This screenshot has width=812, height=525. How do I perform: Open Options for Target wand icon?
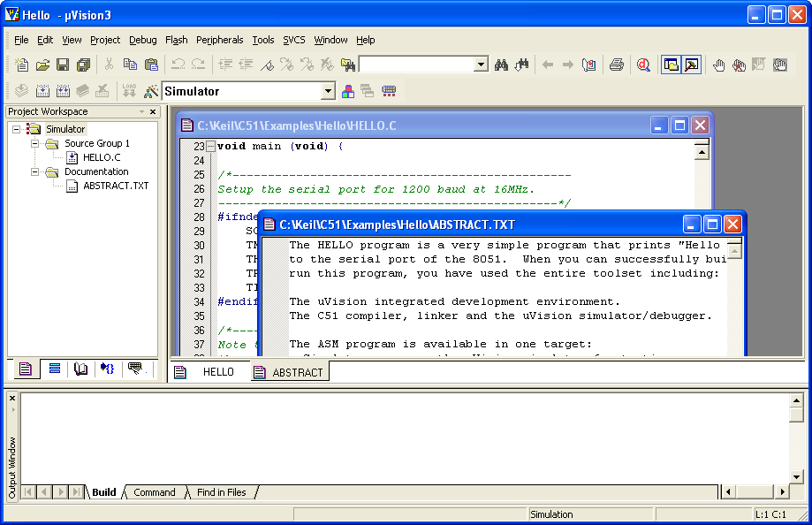click(151, 91)
